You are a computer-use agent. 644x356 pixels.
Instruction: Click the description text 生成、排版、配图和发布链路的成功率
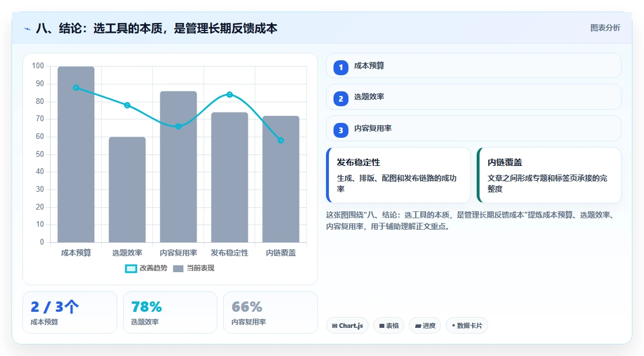click(x=397, y=183)
